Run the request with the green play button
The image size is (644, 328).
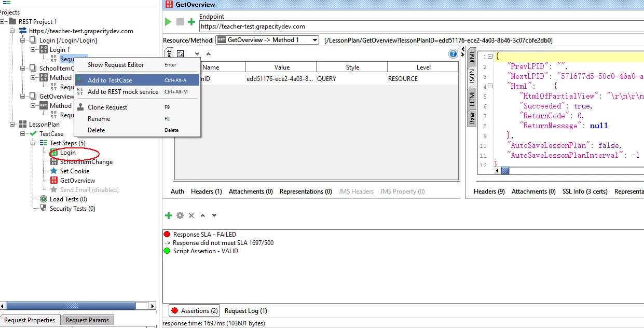[x=168, y=22]
